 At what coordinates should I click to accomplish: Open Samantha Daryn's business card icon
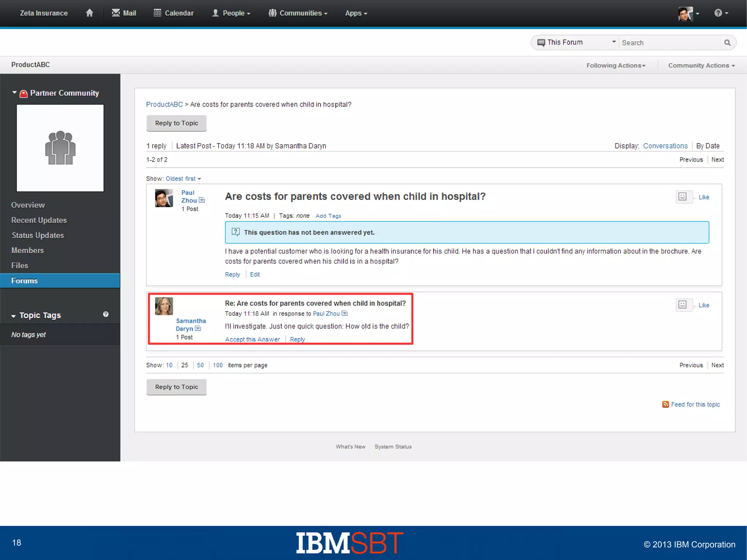[x=198, y=328]
